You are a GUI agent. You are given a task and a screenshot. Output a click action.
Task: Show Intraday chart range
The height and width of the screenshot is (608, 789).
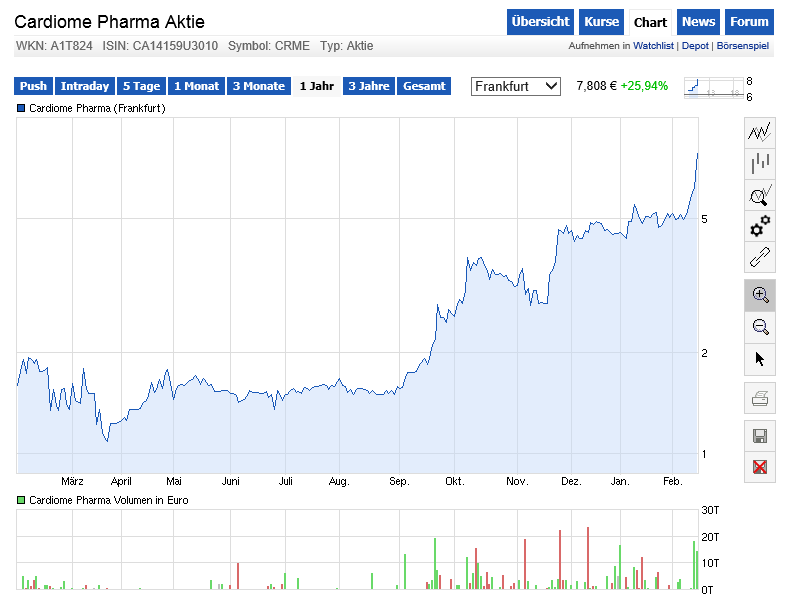coord(84,86)
